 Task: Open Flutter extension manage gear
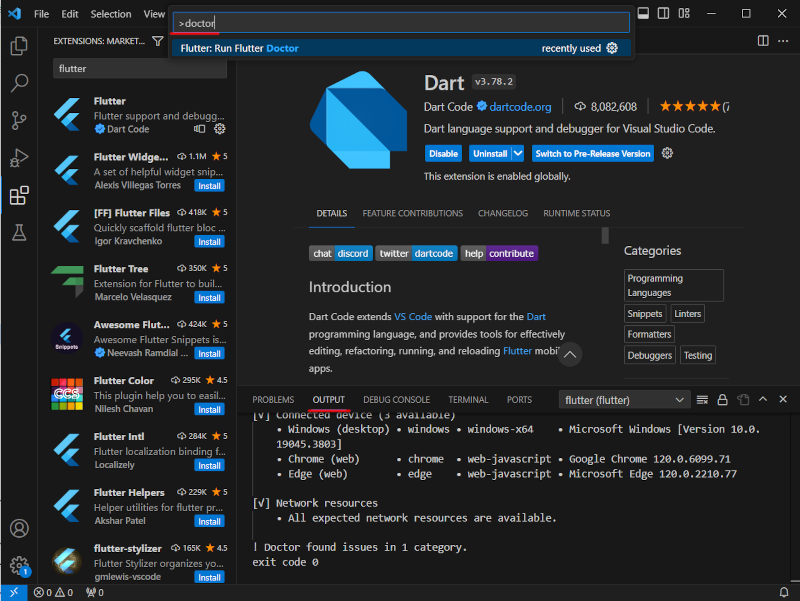219,129
